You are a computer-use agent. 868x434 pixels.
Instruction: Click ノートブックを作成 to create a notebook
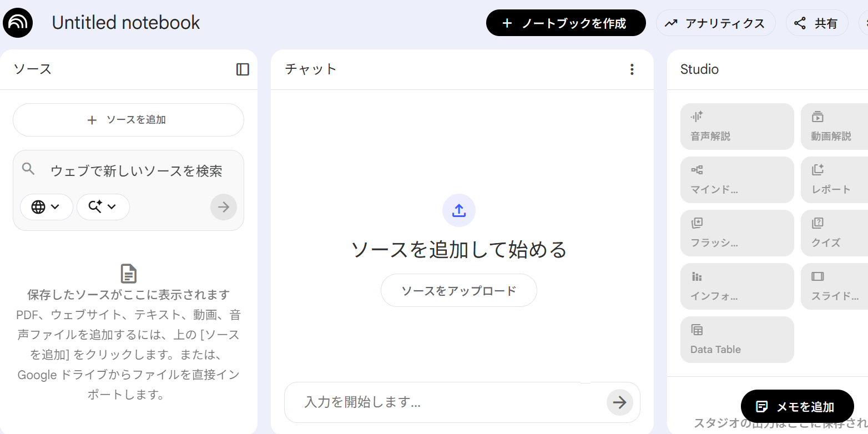pos(566,23)
